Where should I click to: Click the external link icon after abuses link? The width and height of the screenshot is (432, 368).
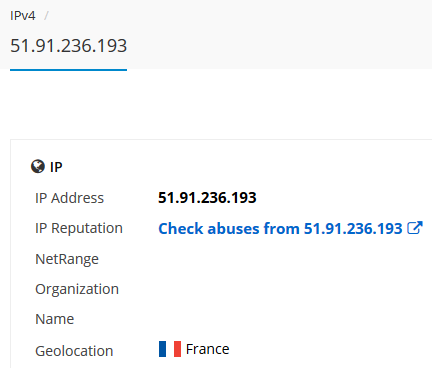(x=415, y=228)
